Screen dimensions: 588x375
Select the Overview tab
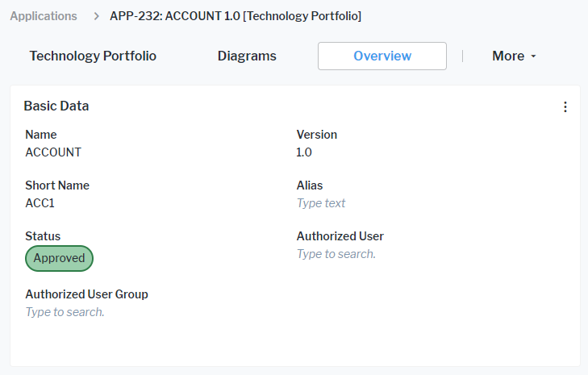(382, 56)
